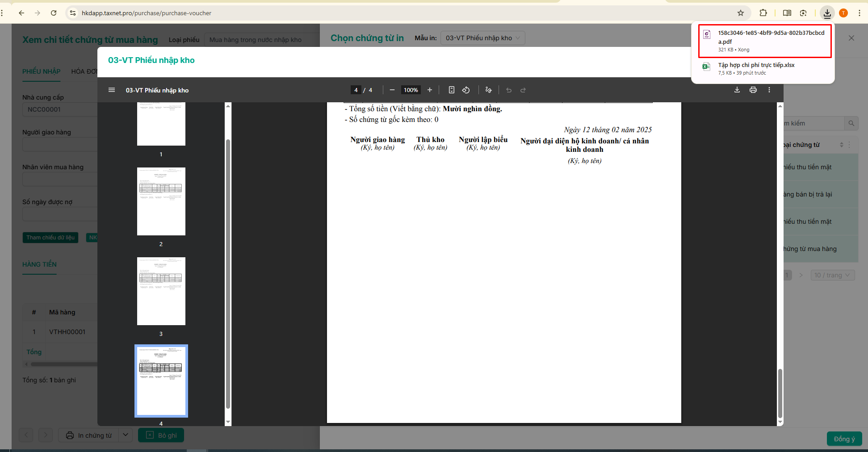
Task: Rotate the PDF counterclockwise
Action: (x=466, y=90)
